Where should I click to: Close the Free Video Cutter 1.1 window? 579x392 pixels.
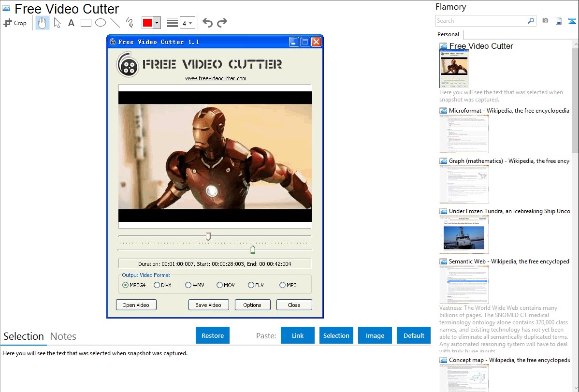[317, 42]
